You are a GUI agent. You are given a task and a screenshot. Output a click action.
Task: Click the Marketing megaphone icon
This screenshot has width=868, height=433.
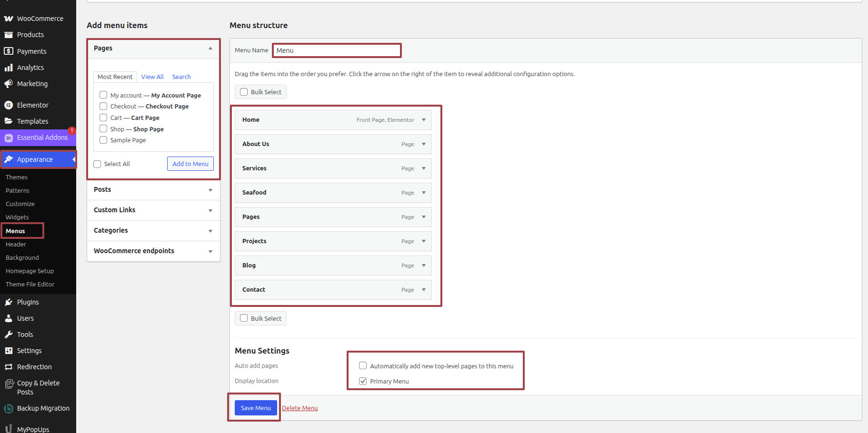click(9, 84)
